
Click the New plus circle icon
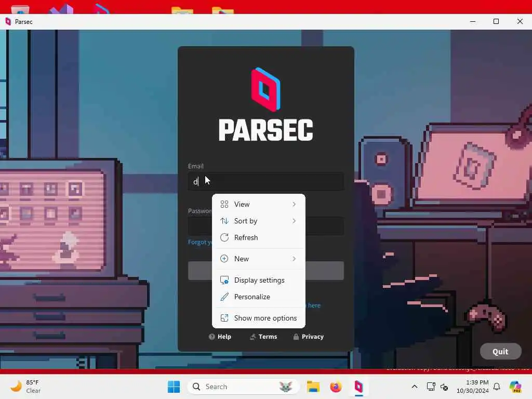pos(224,259)
